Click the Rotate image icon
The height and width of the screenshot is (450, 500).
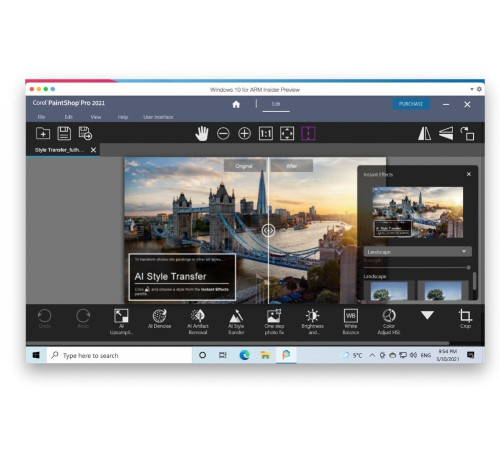[467, 134]
